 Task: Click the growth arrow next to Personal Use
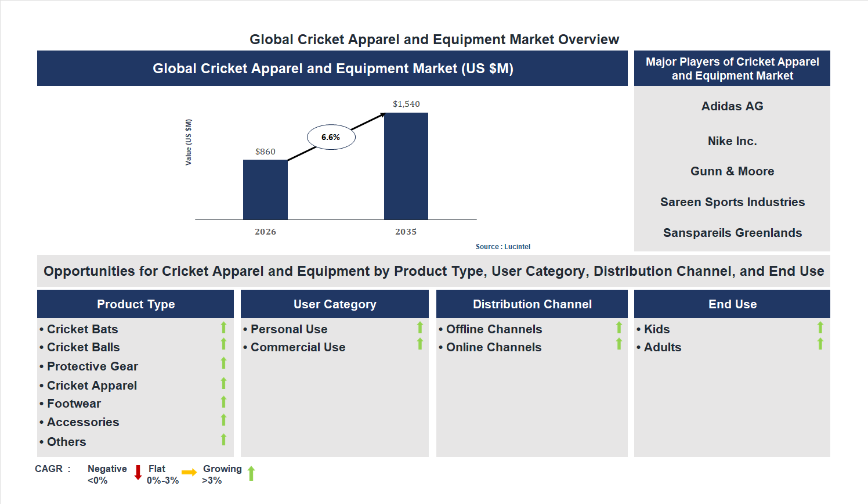[419, 327]
